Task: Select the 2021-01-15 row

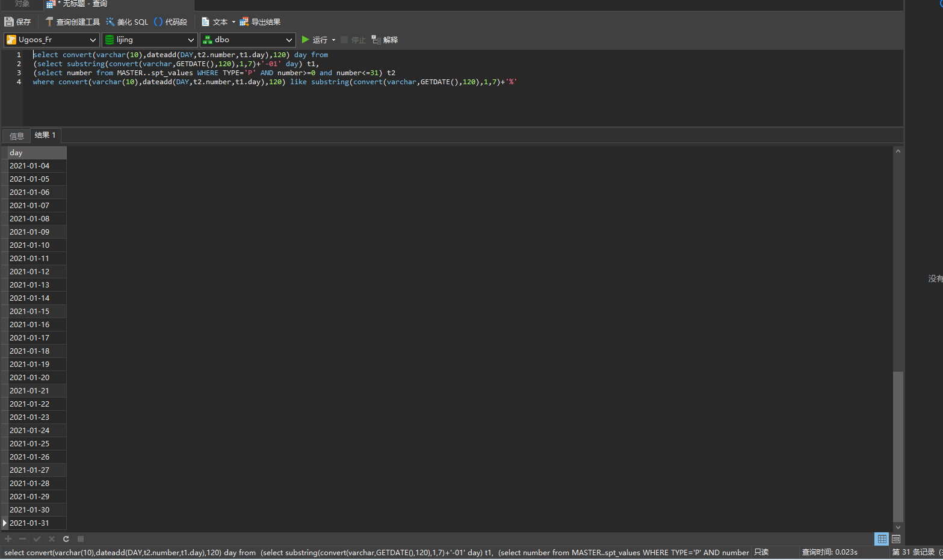Action: 37,312
